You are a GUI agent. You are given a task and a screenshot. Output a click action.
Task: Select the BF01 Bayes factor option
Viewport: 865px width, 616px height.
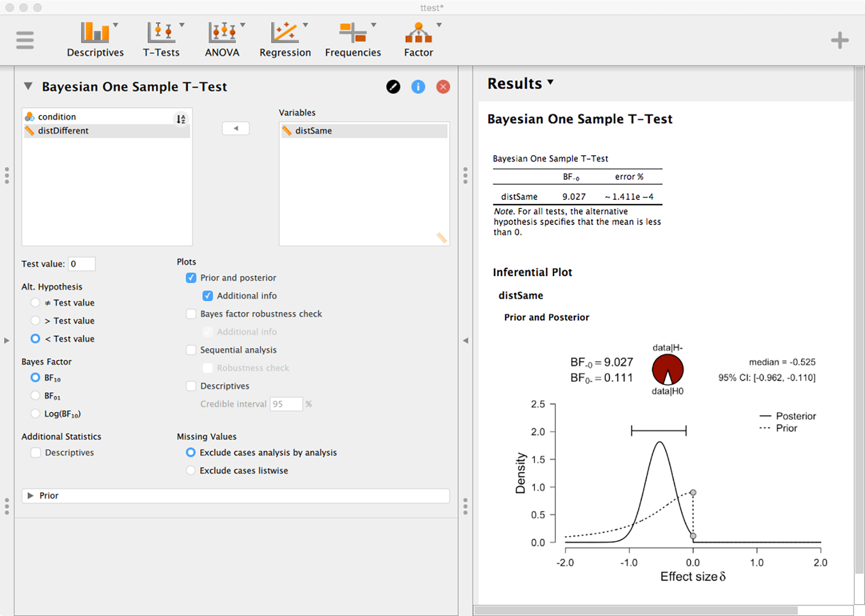pyautogui.click(x=35, y=396)
